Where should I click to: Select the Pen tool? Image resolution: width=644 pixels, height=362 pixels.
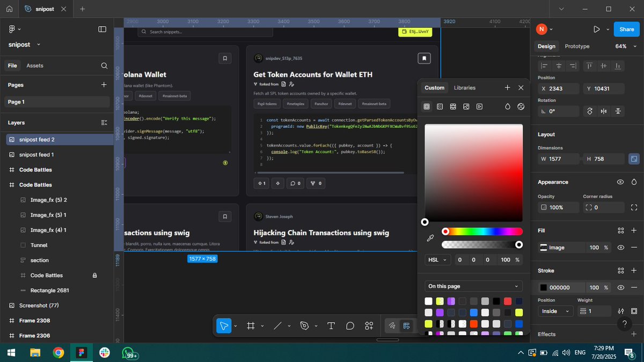[304, 326]
